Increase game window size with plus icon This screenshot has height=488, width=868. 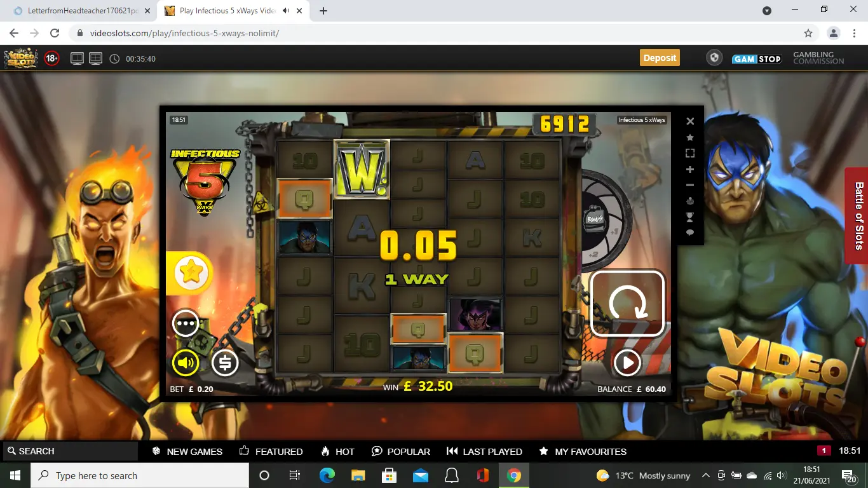690,169
